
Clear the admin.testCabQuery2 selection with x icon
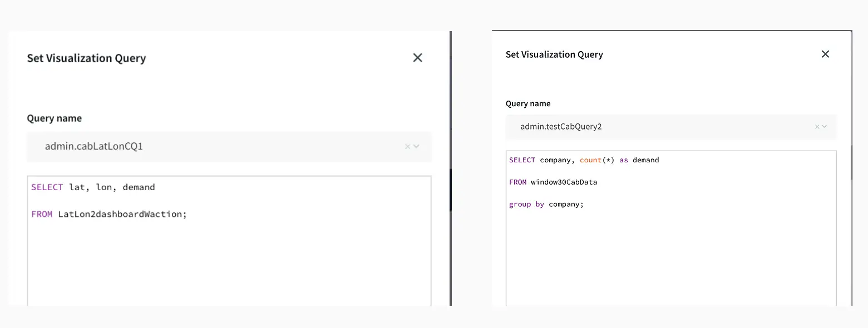pos(817,127)
